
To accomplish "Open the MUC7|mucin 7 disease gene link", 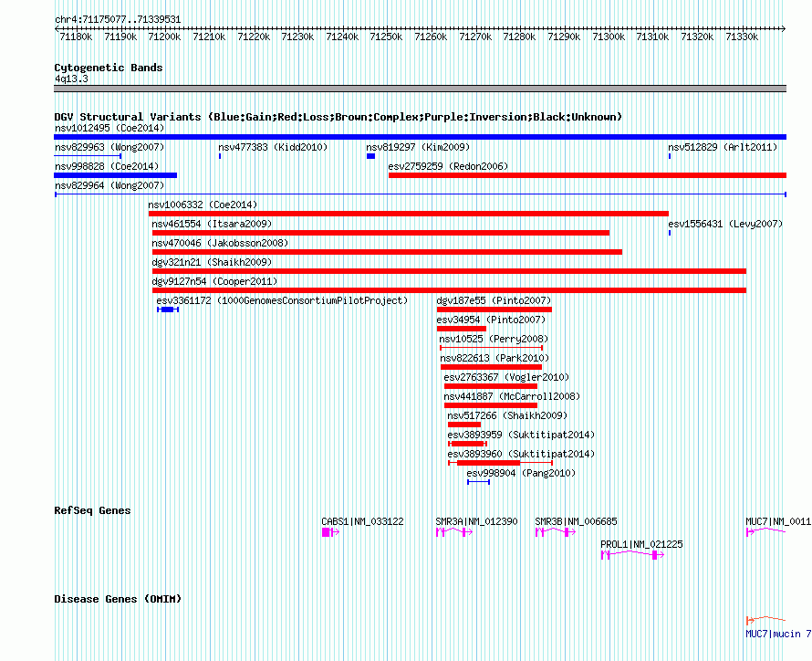I will pyautogui.click(x=778, y=634).
